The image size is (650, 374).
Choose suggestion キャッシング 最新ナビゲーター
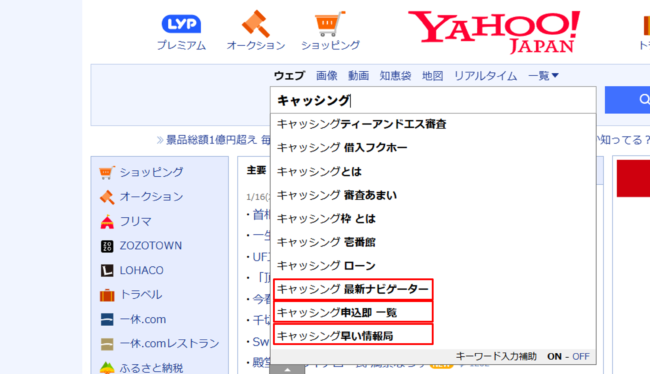click(x=433, y=289)
